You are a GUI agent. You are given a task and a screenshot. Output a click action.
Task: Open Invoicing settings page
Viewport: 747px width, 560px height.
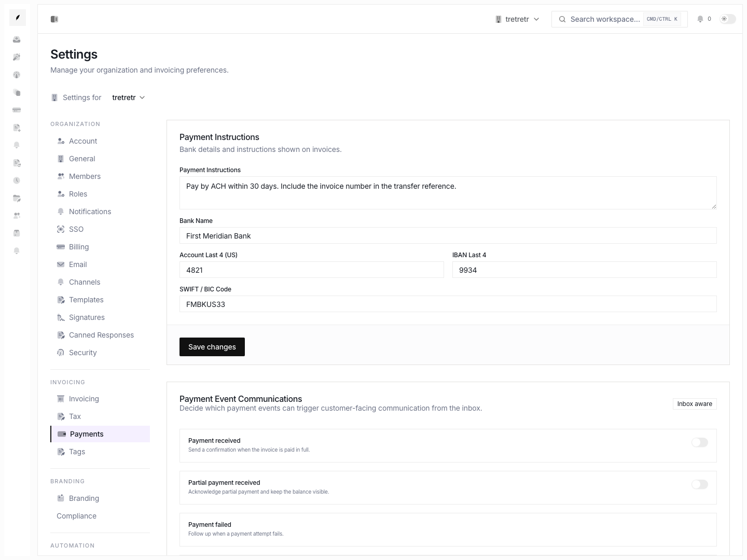(x=100, y=399)
